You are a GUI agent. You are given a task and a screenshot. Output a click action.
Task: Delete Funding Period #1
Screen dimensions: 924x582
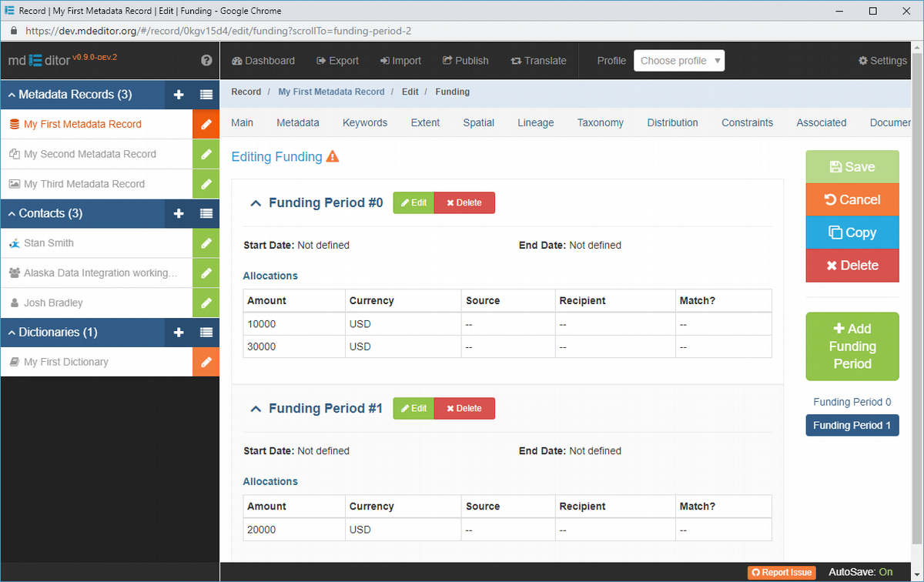[x=464, y=409]
